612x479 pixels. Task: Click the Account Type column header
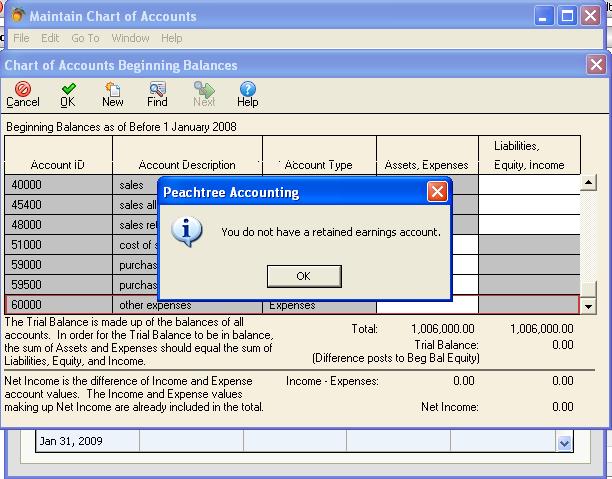point(319,155)
